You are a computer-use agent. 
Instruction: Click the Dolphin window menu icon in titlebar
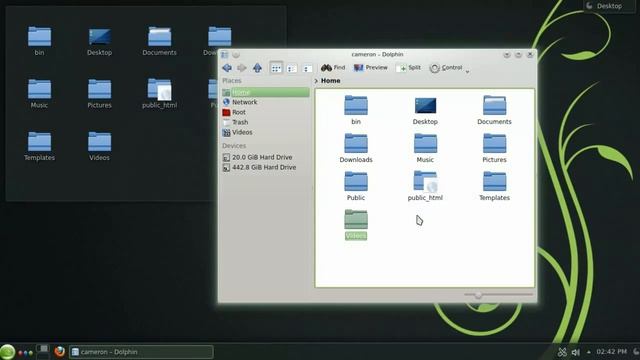pyautogui.click(x=224, y=55)
